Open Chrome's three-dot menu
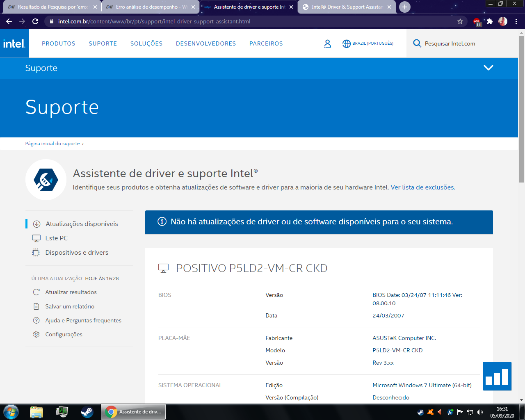 coord(516,21)
